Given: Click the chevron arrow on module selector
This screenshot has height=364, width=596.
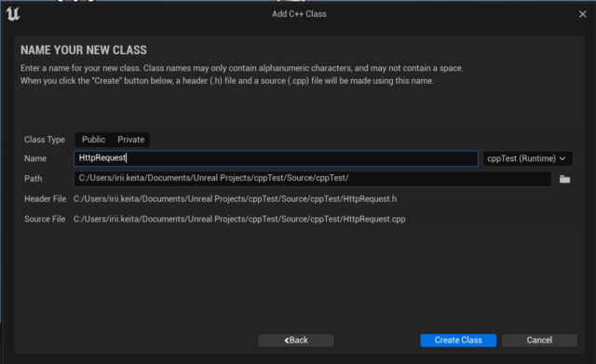Looking at the screenshot, I should coord(562,158).
